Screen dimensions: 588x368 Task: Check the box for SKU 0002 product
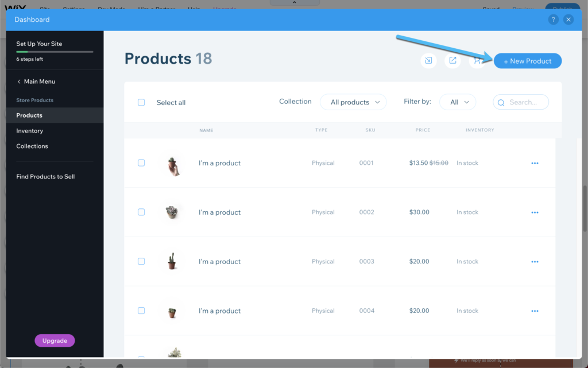coord(141,212)
